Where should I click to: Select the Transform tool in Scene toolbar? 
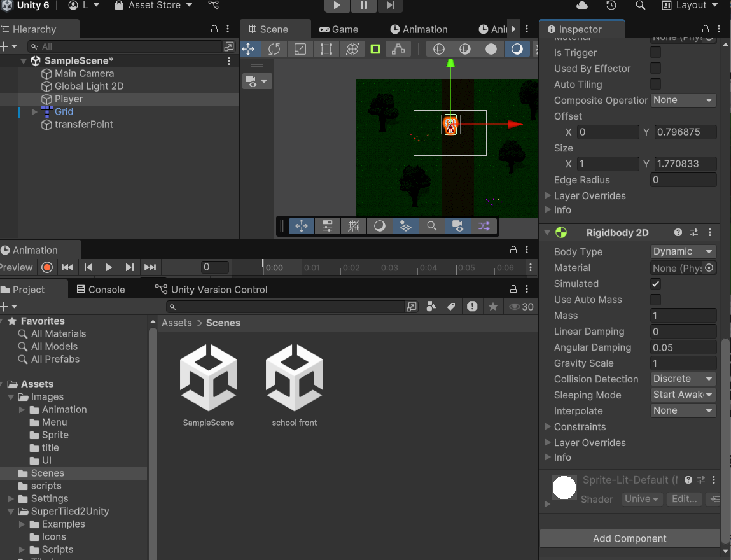coord(352,49)
